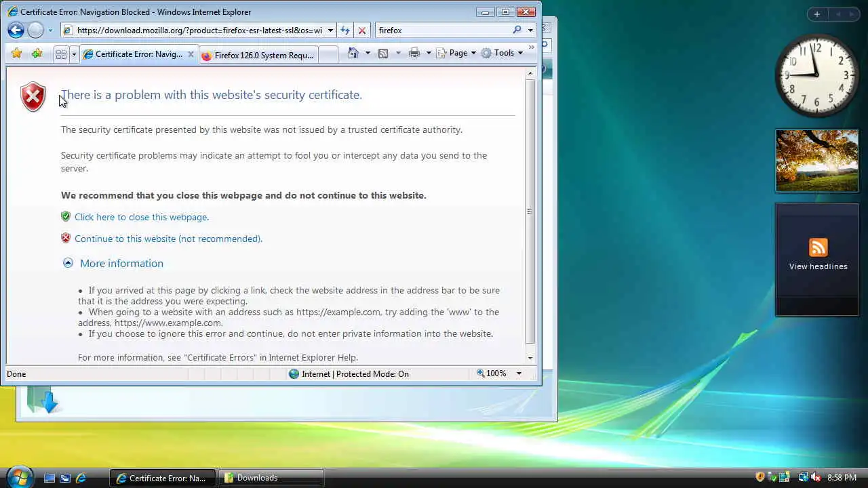Screen dimensions: 868x488
Task: Click 'Click here to close this webpage'
Action: tap(142, 217)
